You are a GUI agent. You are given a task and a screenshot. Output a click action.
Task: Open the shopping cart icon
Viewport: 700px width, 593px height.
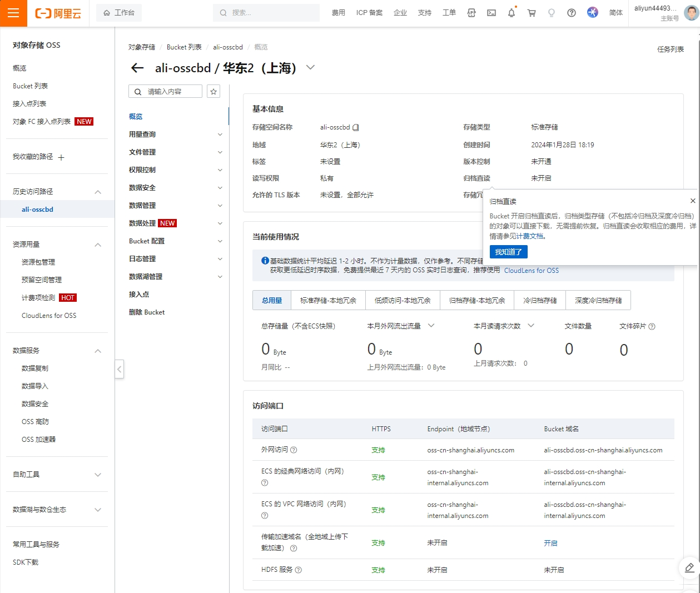point(532,13)
